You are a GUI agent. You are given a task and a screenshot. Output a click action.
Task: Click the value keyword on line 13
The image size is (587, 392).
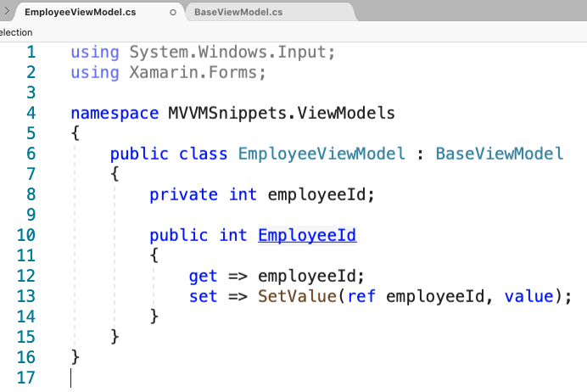[x=528, y=296]
